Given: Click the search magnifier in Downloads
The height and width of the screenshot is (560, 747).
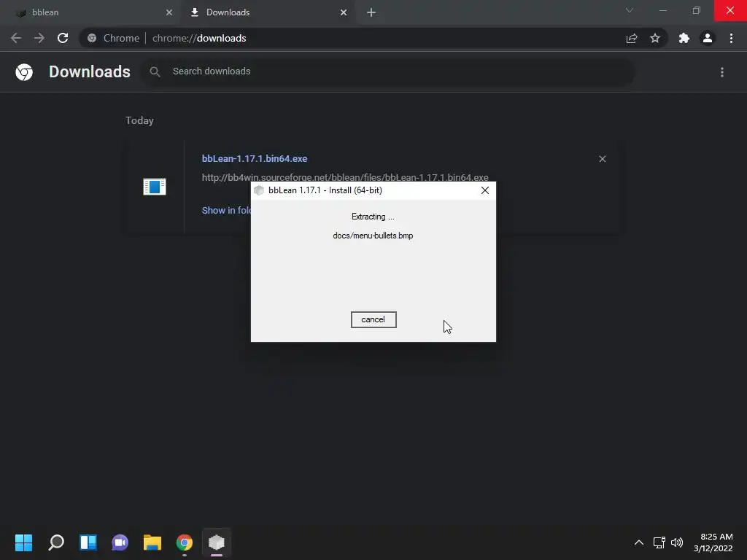Looking at the screenshot, I should (x=155, y=71).
